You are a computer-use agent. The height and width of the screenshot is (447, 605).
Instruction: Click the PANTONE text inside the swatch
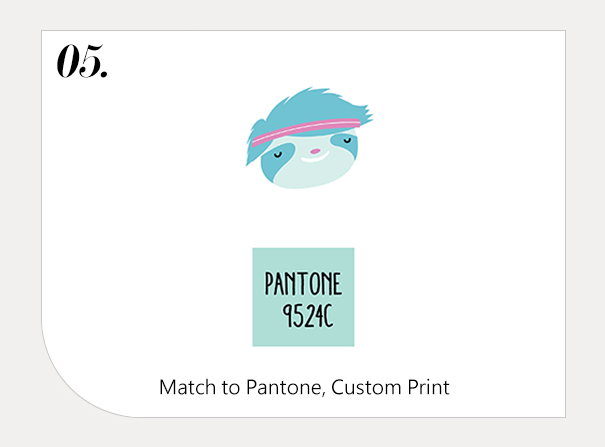click(x=303, y=283)
